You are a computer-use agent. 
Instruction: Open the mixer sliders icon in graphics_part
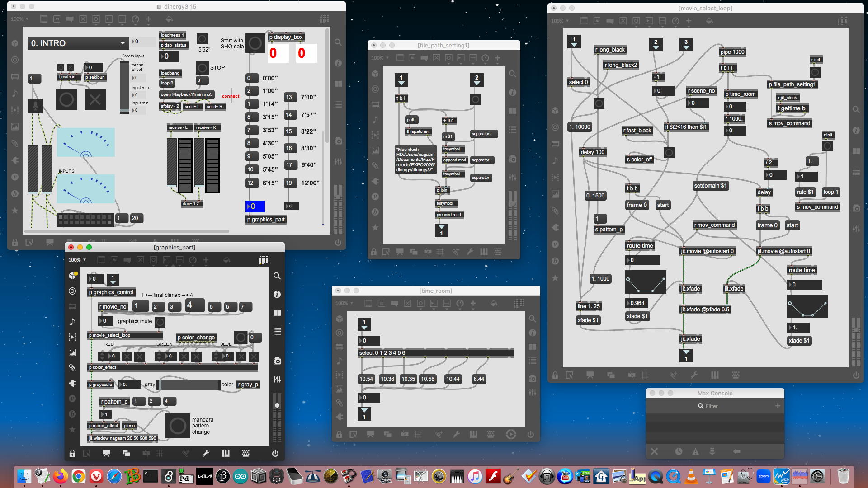point(277,380)
